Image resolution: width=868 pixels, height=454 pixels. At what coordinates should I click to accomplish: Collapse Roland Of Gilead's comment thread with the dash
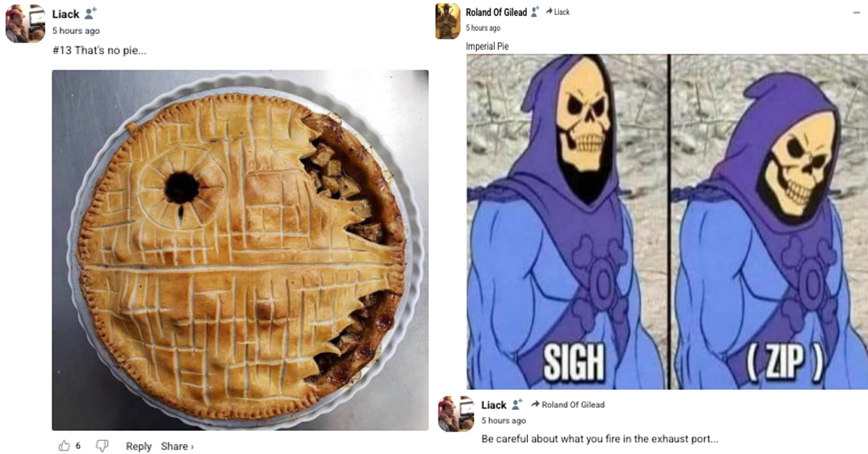(856, 12)
